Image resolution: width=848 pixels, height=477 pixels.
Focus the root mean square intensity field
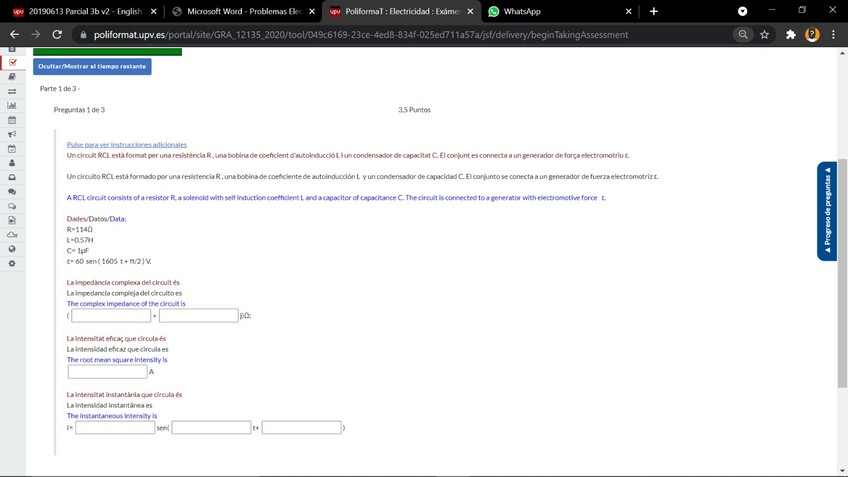point(108,372)
